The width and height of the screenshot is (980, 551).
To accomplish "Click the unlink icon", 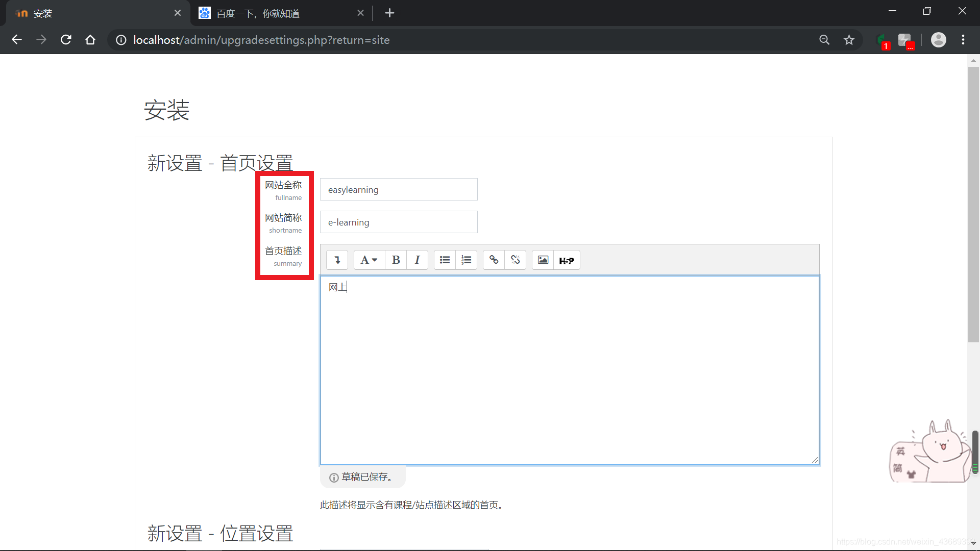I will [x=515, y=260].
